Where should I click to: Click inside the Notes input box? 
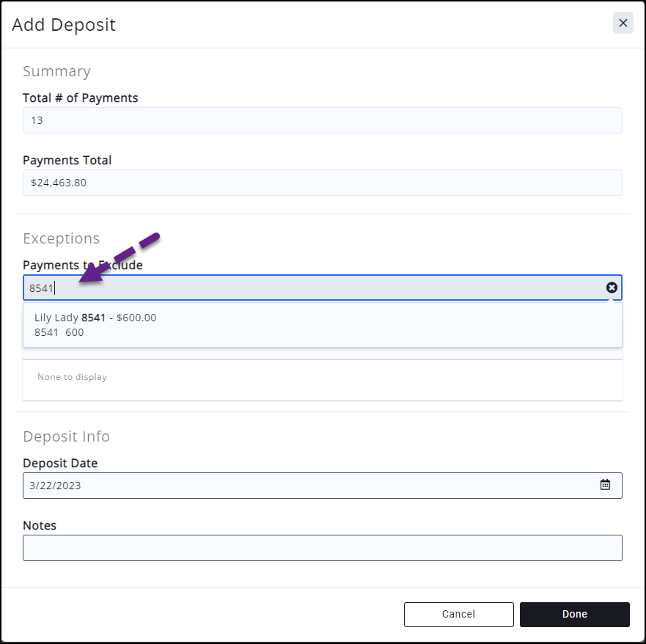tap(322, 548)
